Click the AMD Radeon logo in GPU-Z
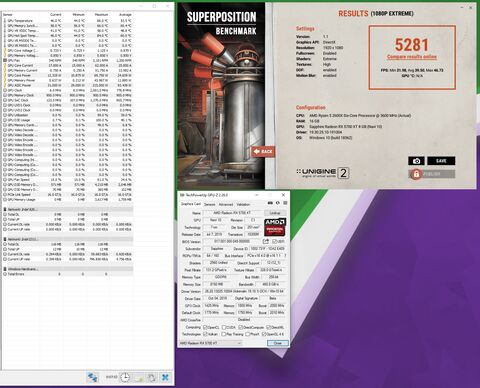The image size is (480, 388). [275, 227]
